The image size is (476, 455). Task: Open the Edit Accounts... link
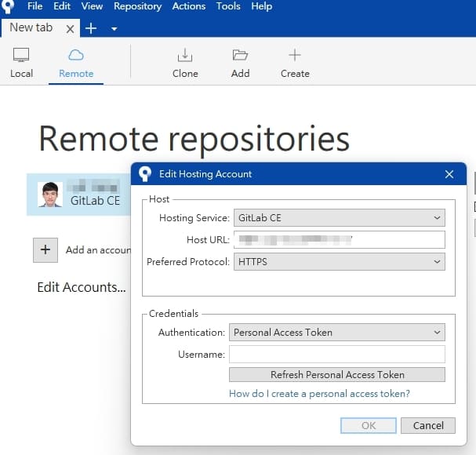coord(82,287)
